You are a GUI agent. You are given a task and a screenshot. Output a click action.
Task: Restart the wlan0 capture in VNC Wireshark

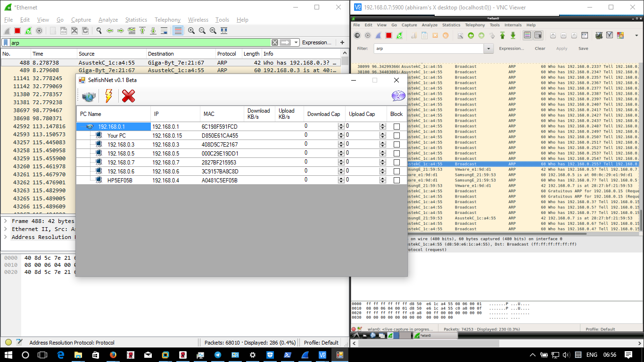(x=399, y=35)
